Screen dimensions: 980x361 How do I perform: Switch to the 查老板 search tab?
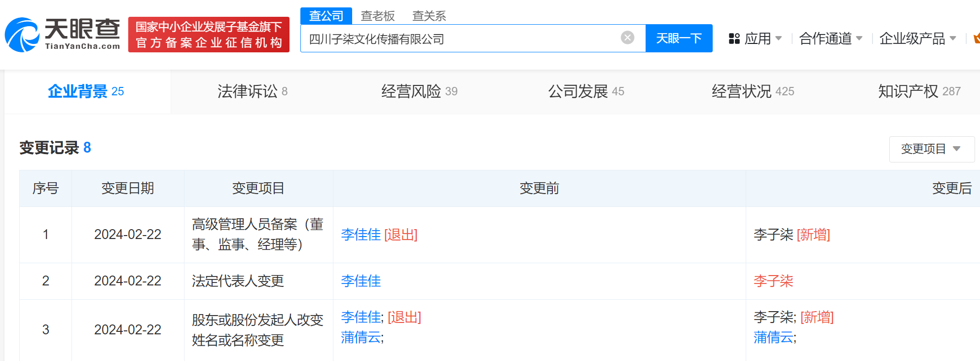(377, 16)
